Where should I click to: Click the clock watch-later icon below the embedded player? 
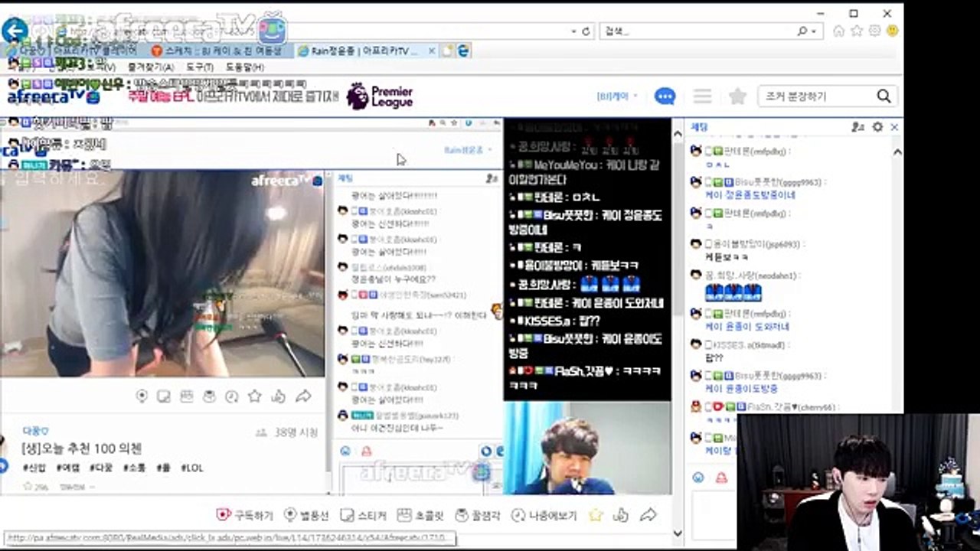[232, 396]
